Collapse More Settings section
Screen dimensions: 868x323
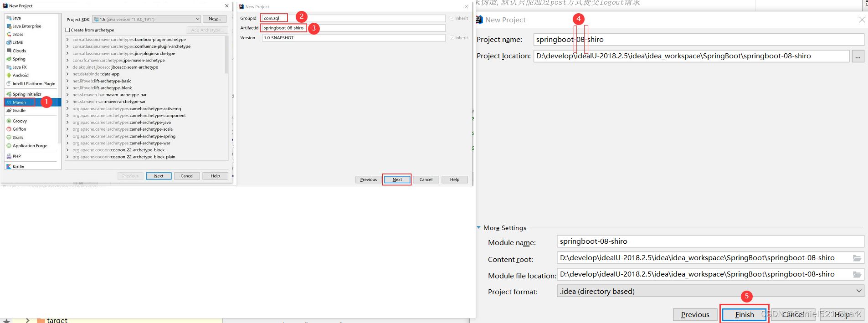coord(479,227)
